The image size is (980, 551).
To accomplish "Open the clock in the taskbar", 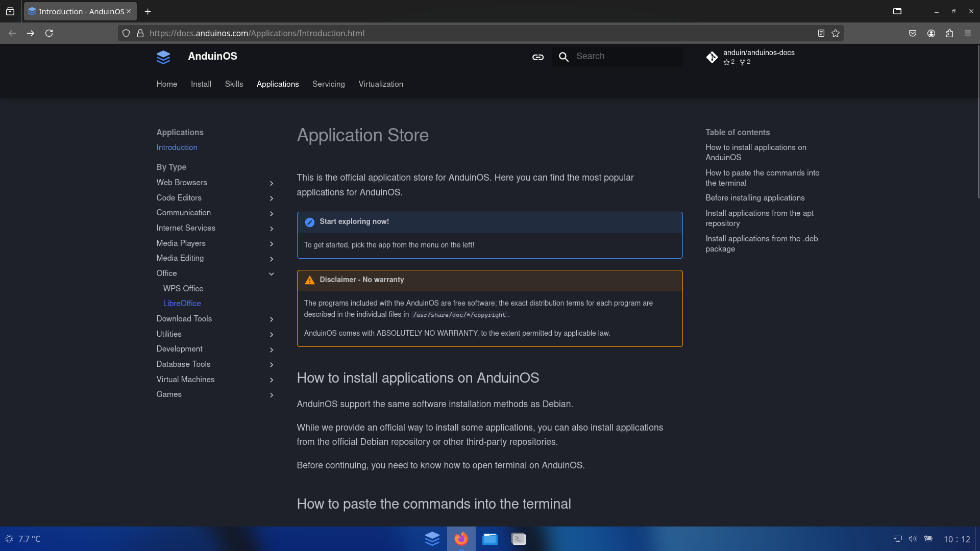I will click(957, 539).
